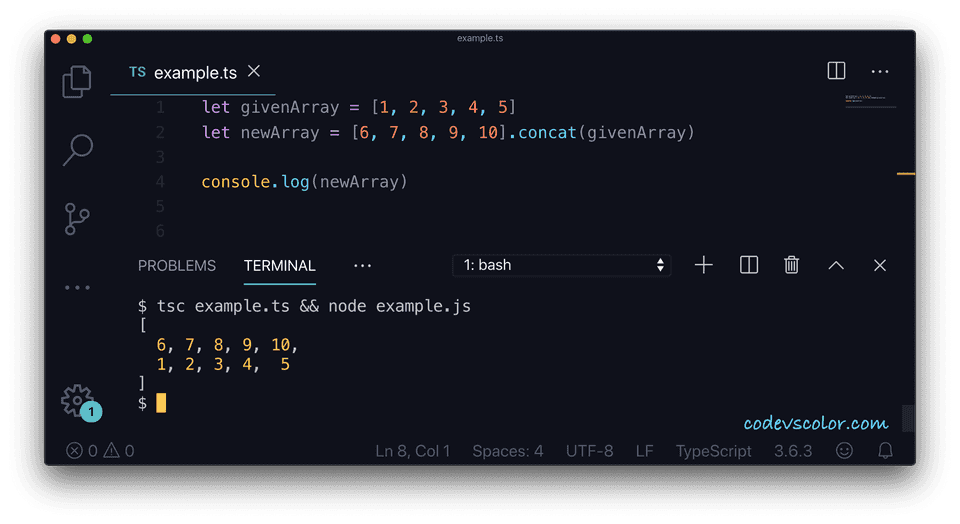This screenshot has height=524, width=960.
Task: Open the Search view
Action: (78, 149)
